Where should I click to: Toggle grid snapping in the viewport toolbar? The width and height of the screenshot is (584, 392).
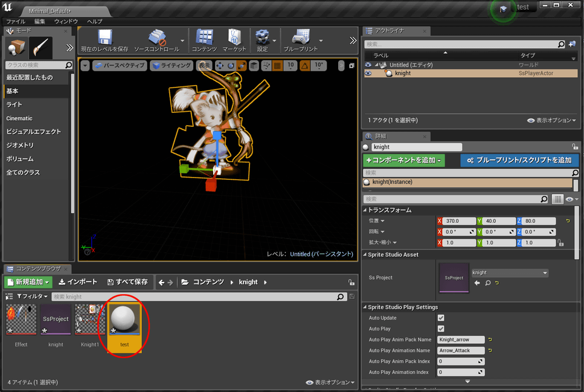coord(277,66)
